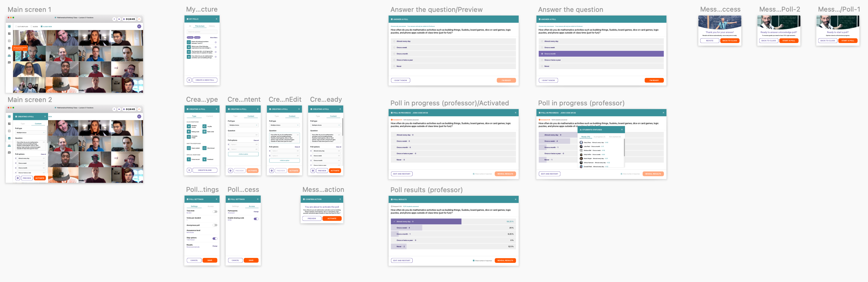The image size is (868, 282).
Task: Open the chat icon in Main screen 1 sidebar
Action: click(9, 63)
